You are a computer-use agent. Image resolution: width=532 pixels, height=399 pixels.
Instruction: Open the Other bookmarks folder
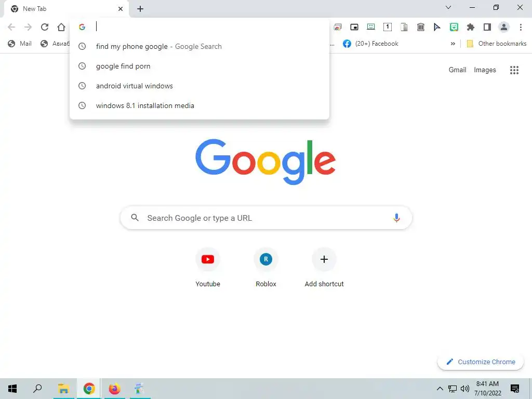pos(497,44)
